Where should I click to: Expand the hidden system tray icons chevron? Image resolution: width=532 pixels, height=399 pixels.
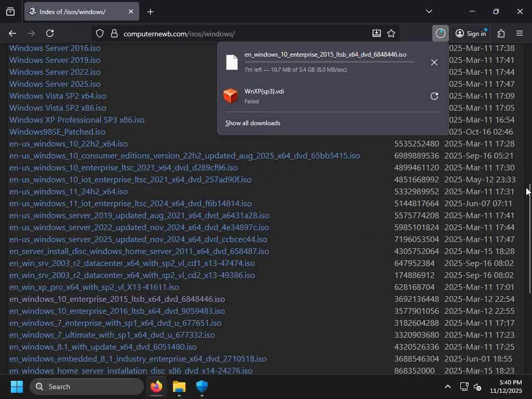pyautogui.click(x=448, y=387)
